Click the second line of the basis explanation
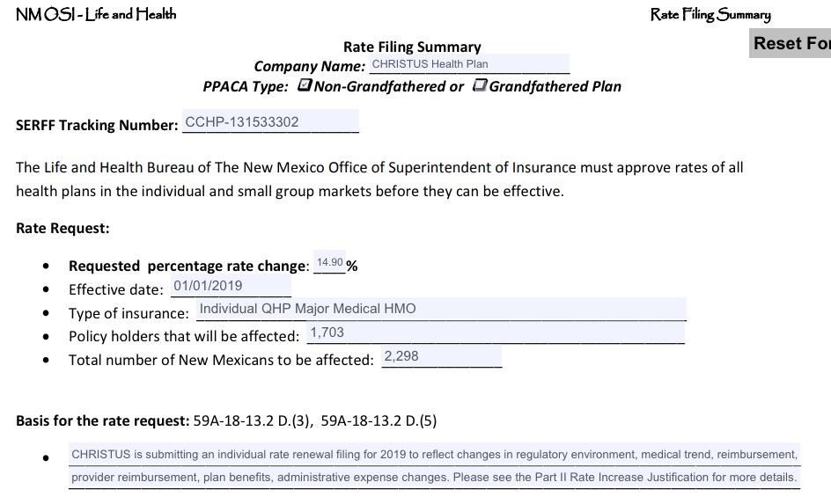 [434, 478]
